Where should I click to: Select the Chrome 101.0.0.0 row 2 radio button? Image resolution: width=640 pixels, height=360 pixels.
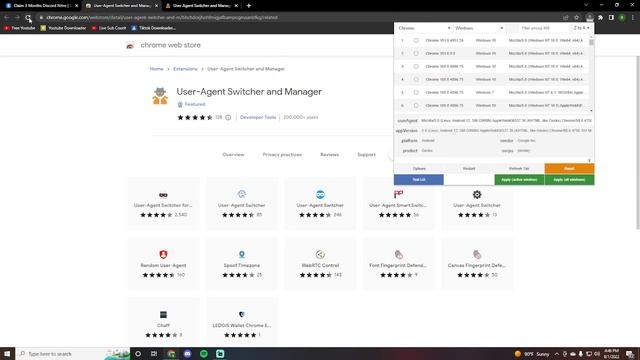pyautogui.click(x=416, y=53)
